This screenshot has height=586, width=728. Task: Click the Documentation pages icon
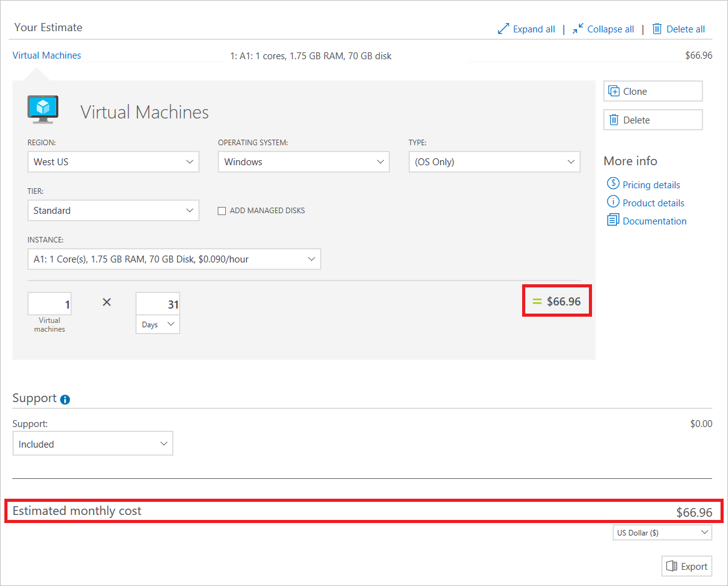pyautogui.click(x=613, y=219)
